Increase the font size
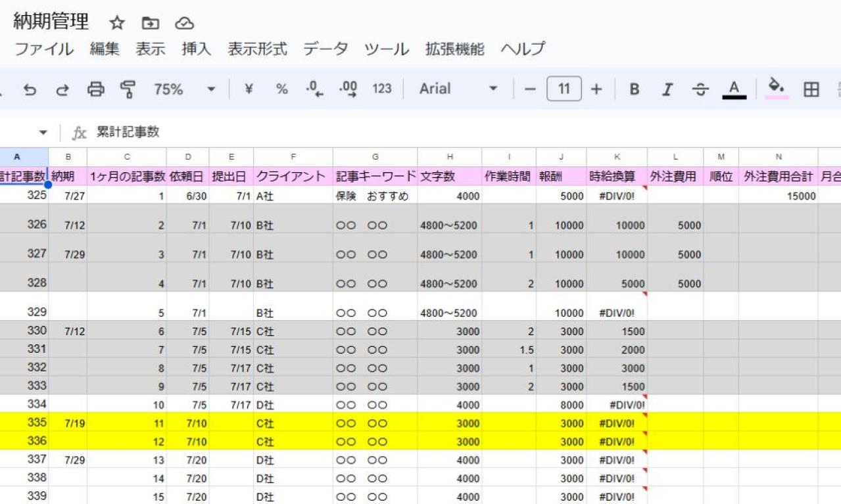 click(x=596, y=89)
